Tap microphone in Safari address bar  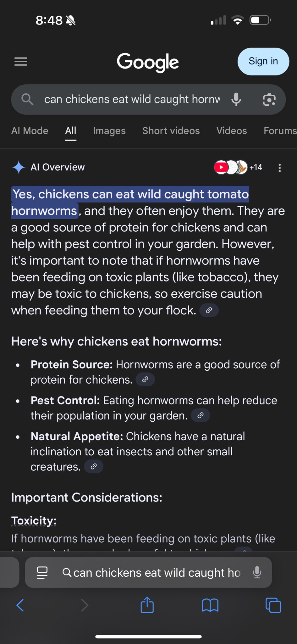pos(257,573)
